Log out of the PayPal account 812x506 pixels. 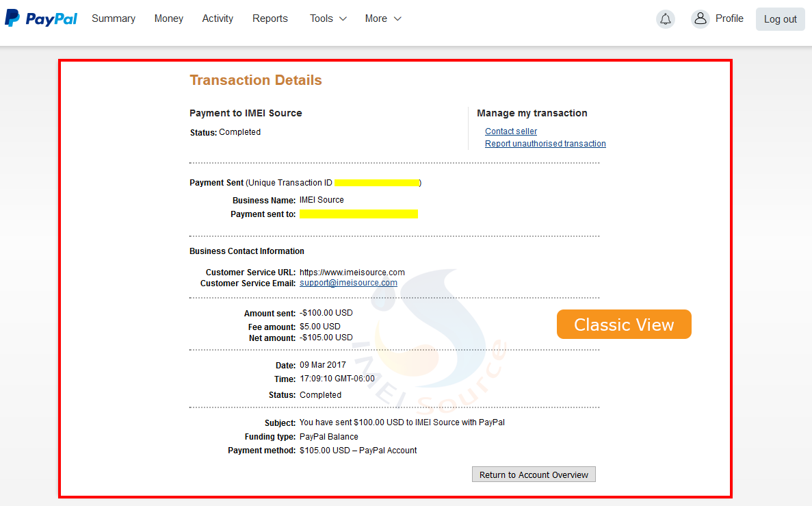[781, 19]
